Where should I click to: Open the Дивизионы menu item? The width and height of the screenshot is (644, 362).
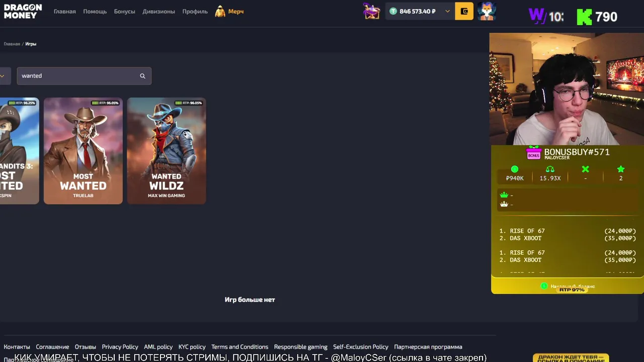coord(158,11)
